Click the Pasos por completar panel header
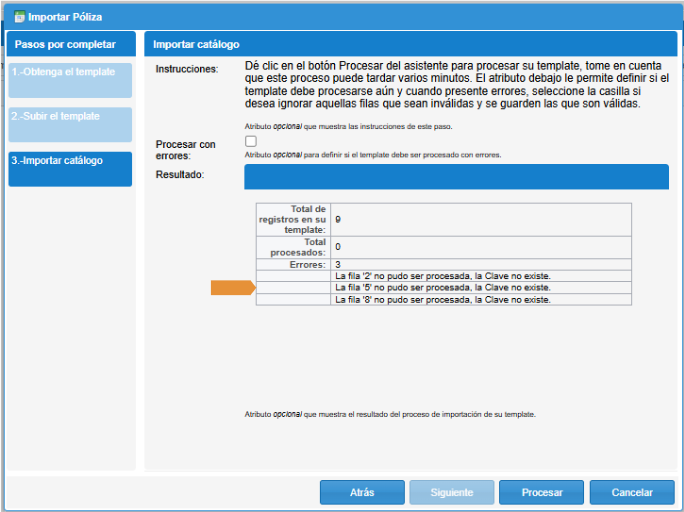The width and height of the screenshot is (684, 512). (70, 45)
